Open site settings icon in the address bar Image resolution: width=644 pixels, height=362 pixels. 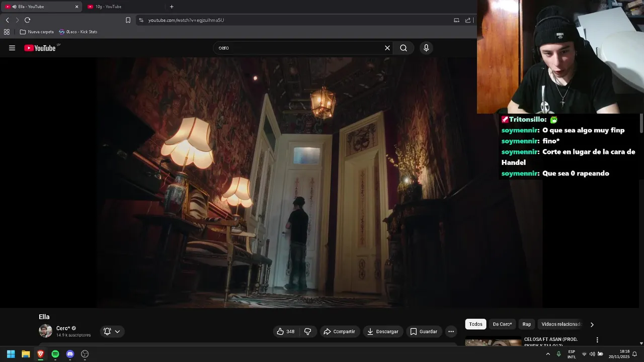(x=141, y=20)
